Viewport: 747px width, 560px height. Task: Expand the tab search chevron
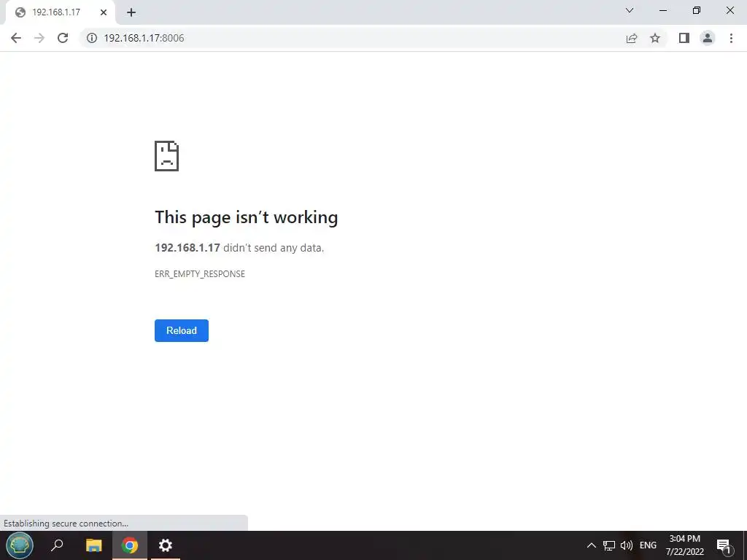click(x=630, y=10)
